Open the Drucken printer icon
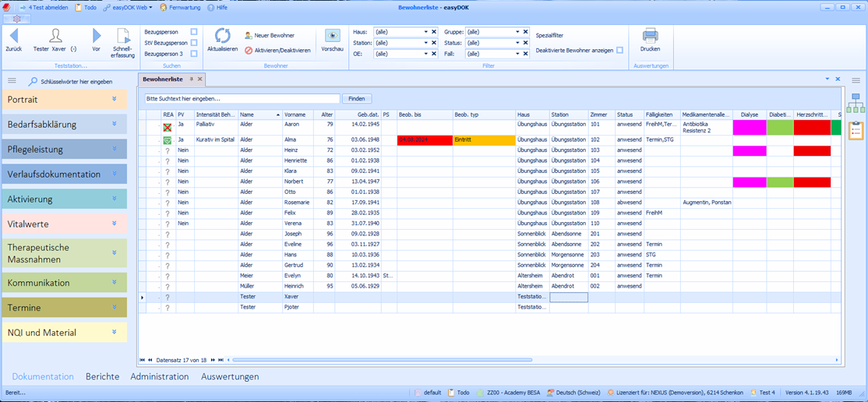 click(649, 36)
